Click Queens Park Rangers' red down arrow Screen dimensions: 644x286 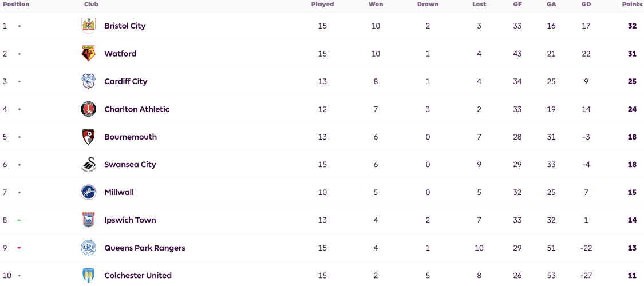coord(19,248)
